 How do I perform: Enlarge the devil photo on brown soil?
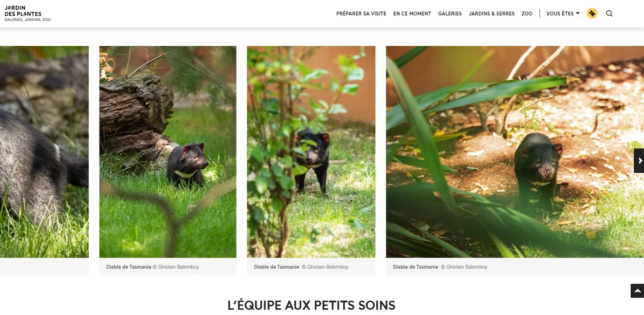point(515,152)
